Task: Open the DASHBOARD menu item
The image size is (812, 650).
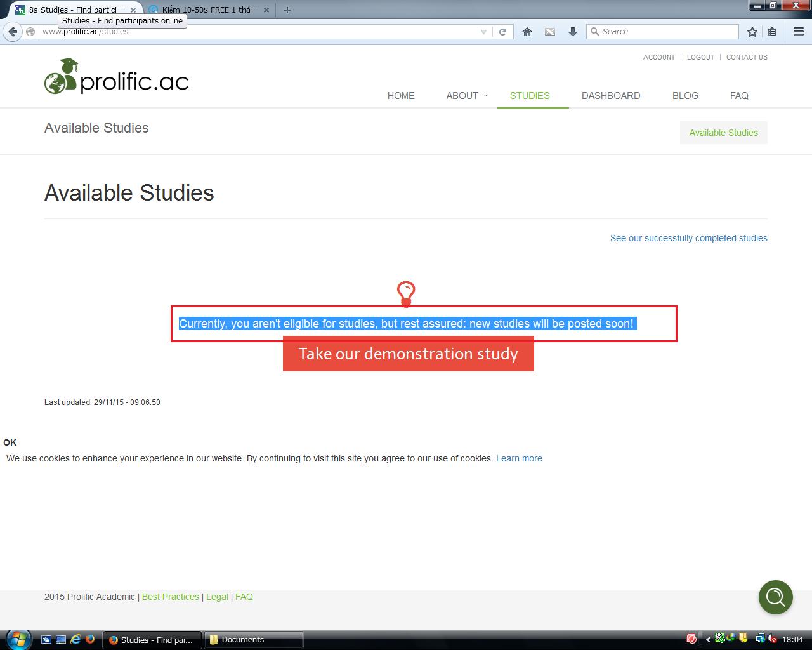Action: [611, 96]
